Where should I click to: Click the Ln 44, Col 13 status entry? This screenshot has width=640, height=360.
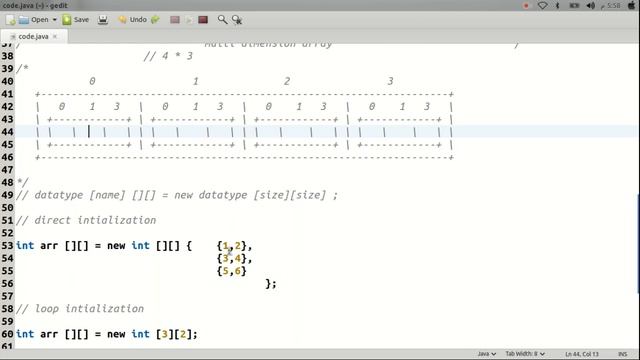click(x=582, y=354)
